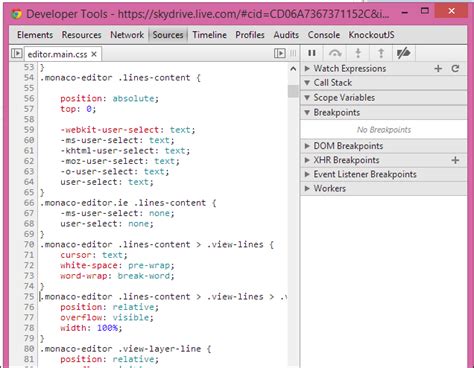Open the KnockoutJS panel
The width and height of the screenshot is (474, 368).
371,35
